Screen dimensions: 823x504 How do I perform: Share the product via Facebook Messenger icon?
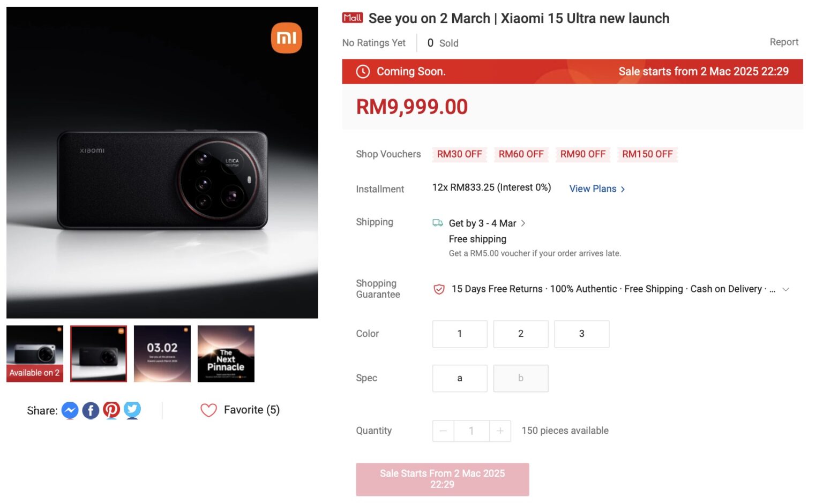click(70, 410)
